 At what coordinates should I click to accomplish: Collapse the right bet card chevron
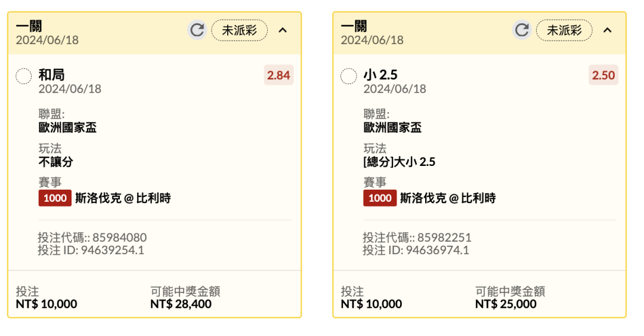(607, 30)
